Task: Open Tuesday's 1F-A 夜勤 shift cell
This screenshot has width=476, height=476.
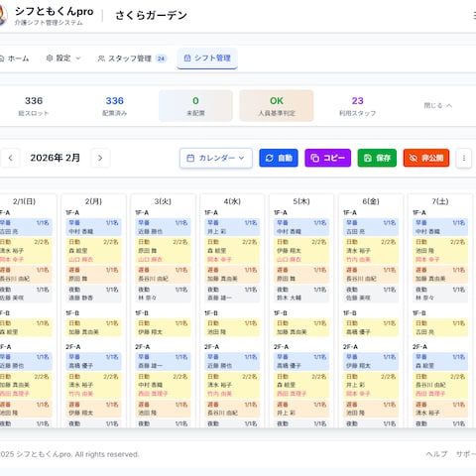Action: pos(163,294)
